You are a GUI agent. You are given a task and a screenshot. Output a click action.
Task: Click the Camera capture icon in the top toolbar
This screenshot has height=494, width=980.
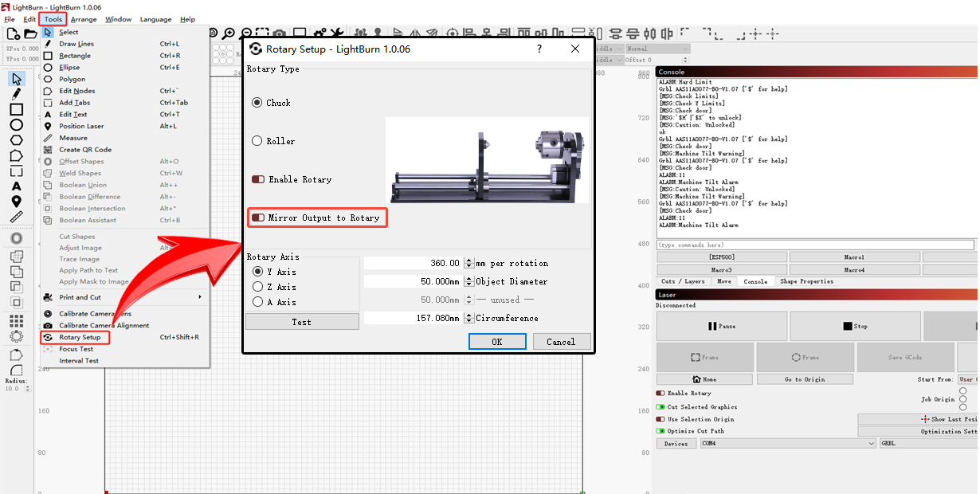click(280, 33)
